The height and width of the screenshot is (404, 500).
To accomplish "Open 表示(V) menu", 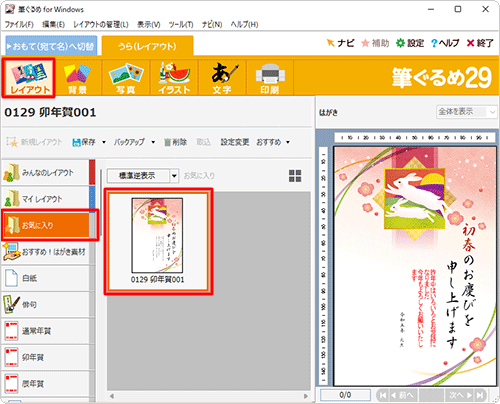I will pos(149,25).
